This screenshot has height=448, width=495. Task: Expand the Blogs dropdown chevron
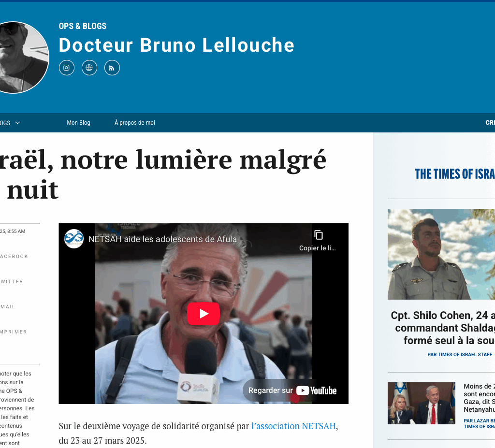pos(18,123)
